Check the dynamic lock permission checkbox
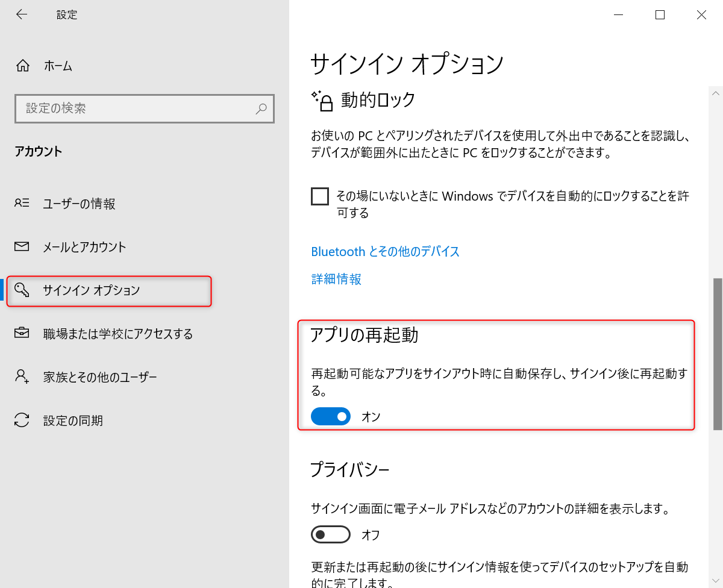The height and width of the screenshot is (588, 723). pos(320,196)
